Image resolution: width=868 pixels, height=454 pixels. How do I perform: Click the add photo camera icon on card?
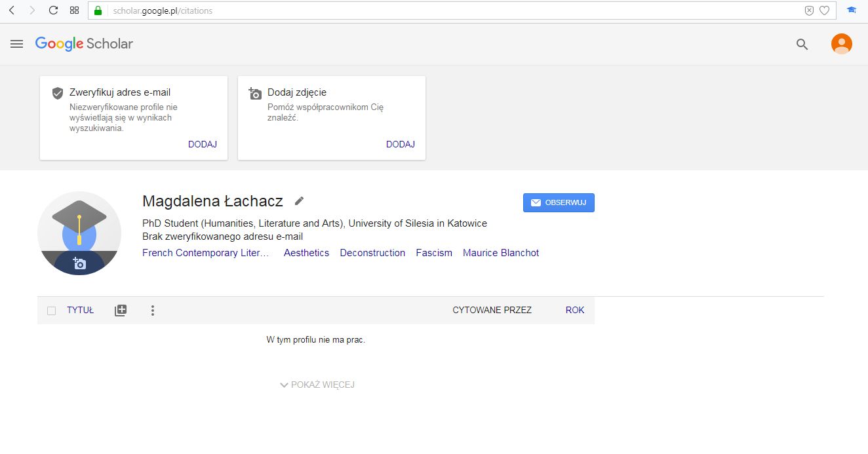[x=255, y=93]
